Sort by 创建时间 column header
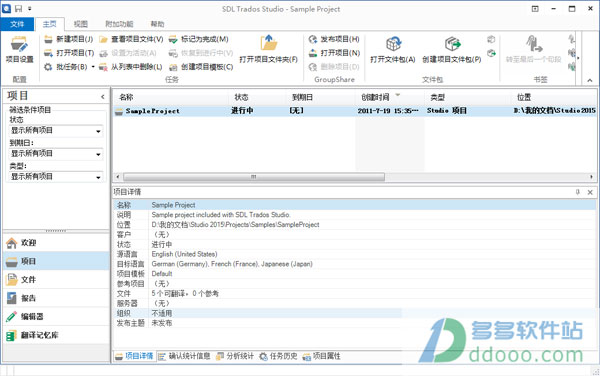Viewport: 600px width, 376px height. pyautogui.click(x=390, y=97)
